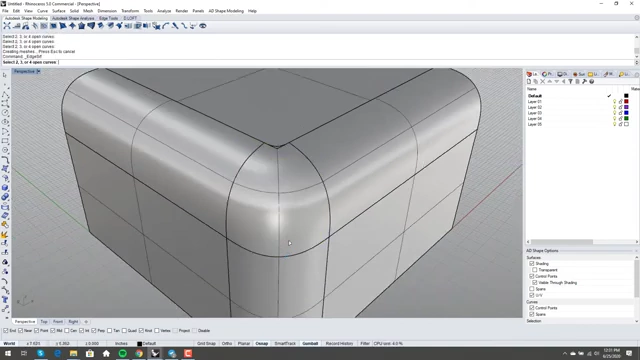Select the polyline tool in left sidebar
640x360 pixels.
coord(5,94)
